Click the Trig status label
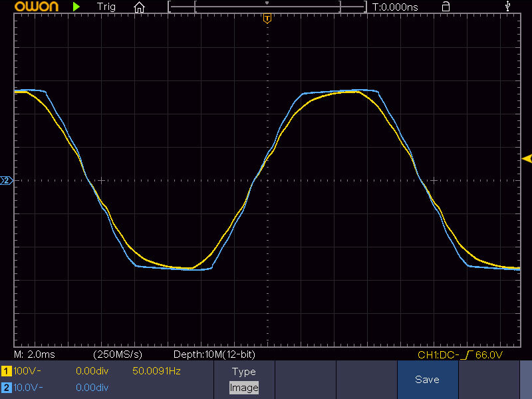The image size is (532, 399). [x=106, y=7]
